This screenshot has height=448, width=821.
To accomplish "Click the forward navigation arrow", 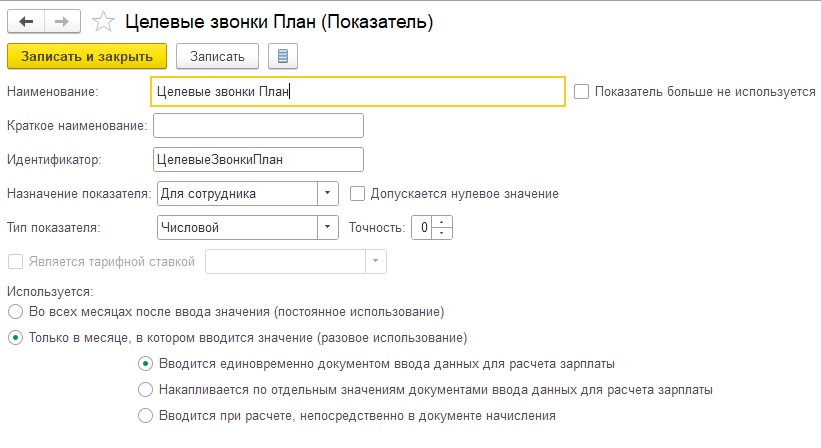I will click(61, 20).
